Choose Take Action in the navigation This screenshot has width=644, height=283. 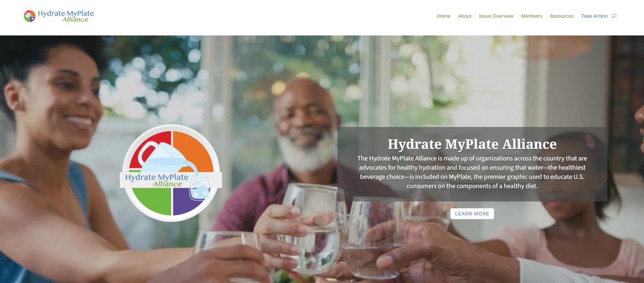594,16
